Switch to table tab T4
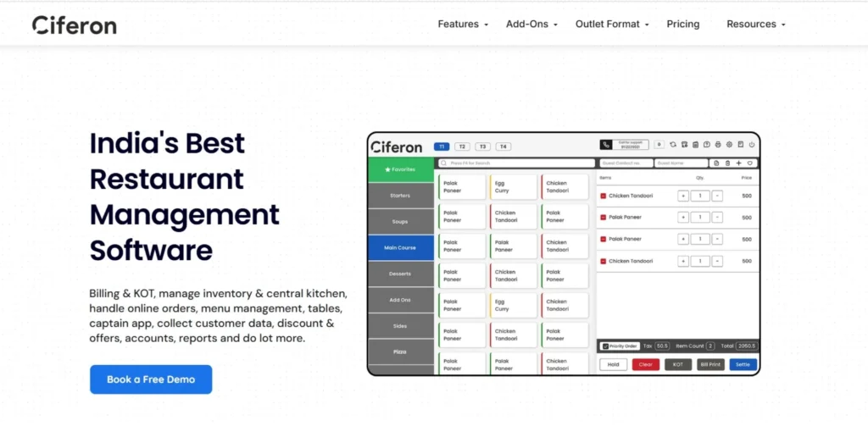Screen dimensions: 868x426 [x=503, y=147]
